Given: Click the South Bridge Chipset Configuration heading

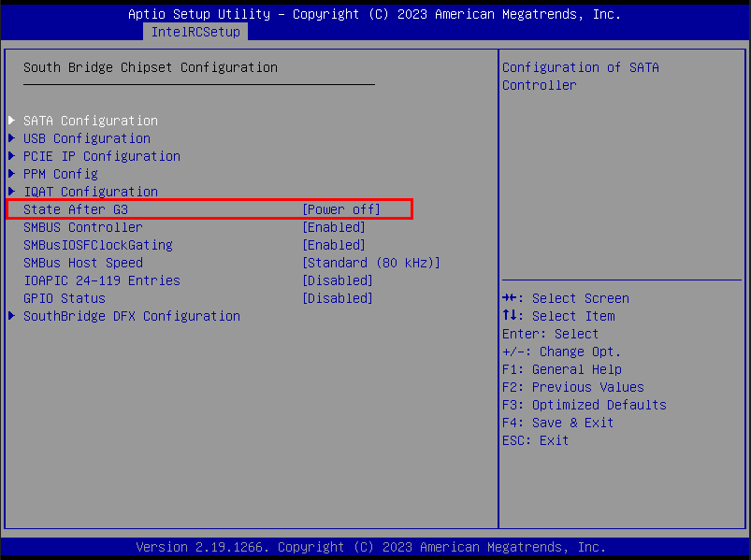Looking at the screenshot, I should click(151, 67).
